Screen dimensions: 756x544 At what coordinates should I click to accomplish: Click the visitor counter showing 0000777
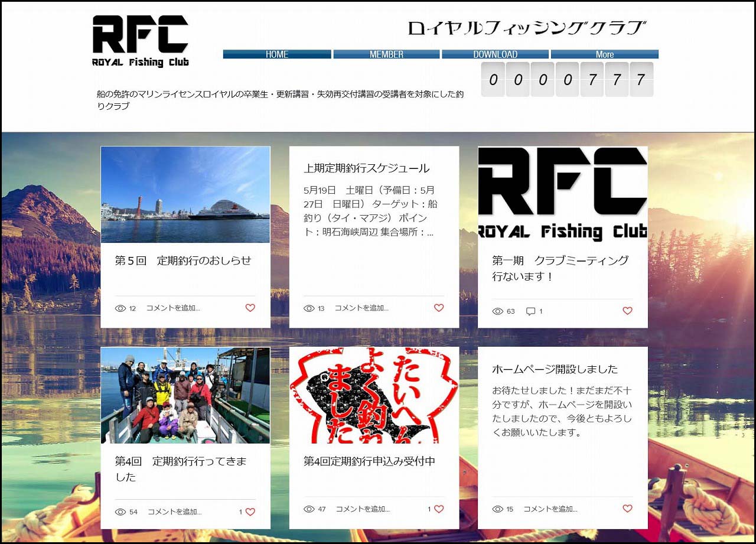click(567, 79)
